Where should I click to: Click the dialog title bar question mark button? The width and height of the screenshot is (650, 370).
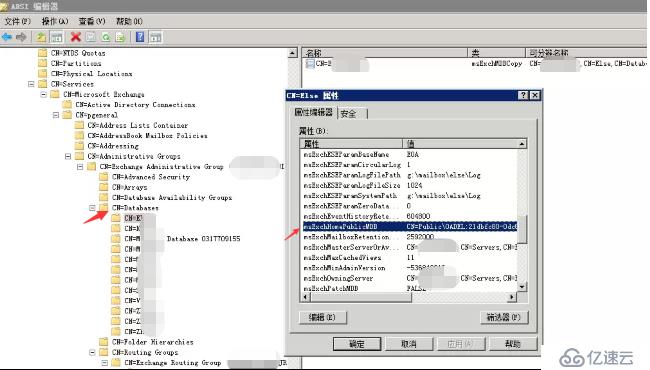point(523,96)
